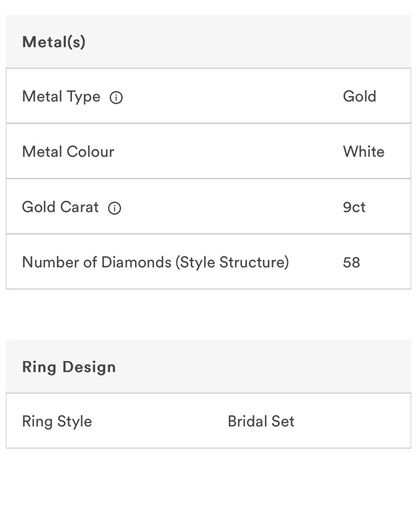Select the White metal colour value
The width and height of the screenshot is (417, 525).
(363, 152)
